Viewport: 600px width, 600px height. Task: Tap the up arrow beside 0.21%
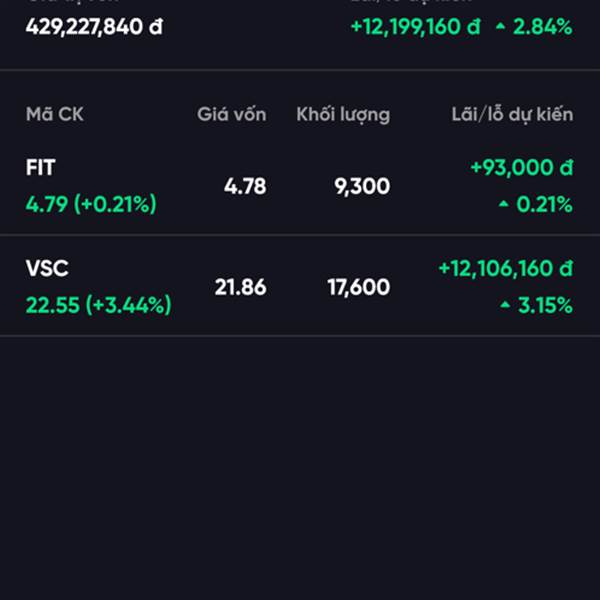coord(504,204)
